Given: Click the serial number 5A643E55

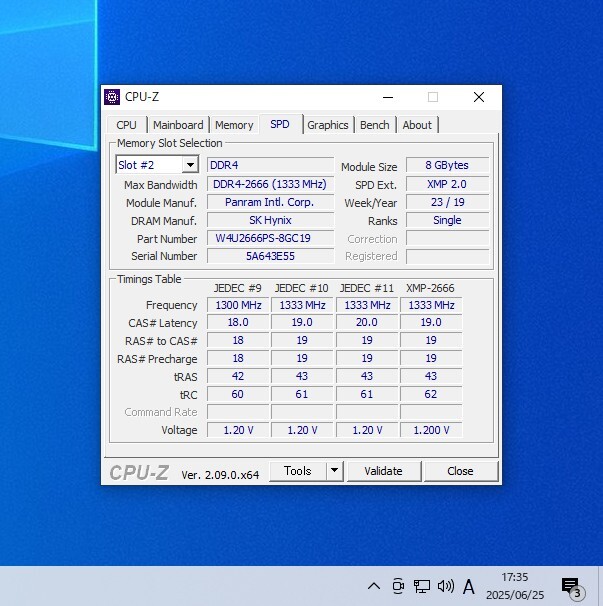Looking at the screenshot, I should [270, 256].
